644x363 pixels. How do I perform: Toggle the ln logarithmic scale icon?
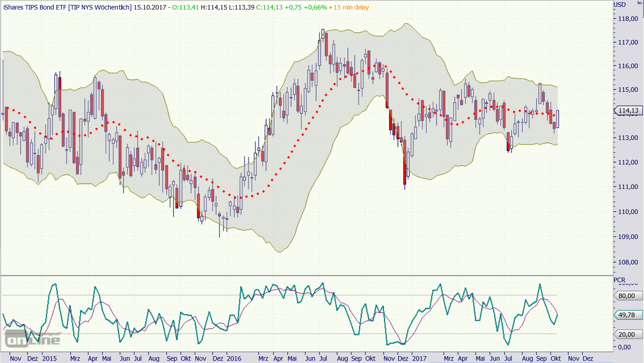coord(639,2)
